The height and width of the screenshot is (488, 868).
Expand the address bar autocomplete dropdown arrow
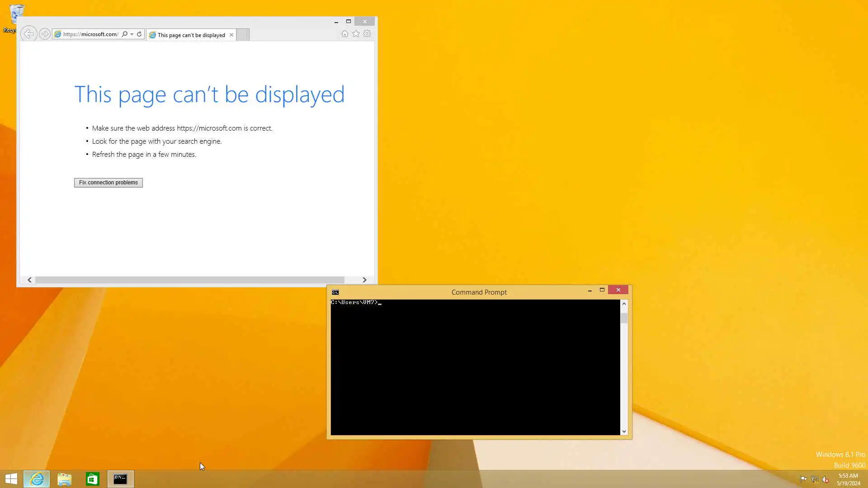pyautogui.click(x=132, y=34)
